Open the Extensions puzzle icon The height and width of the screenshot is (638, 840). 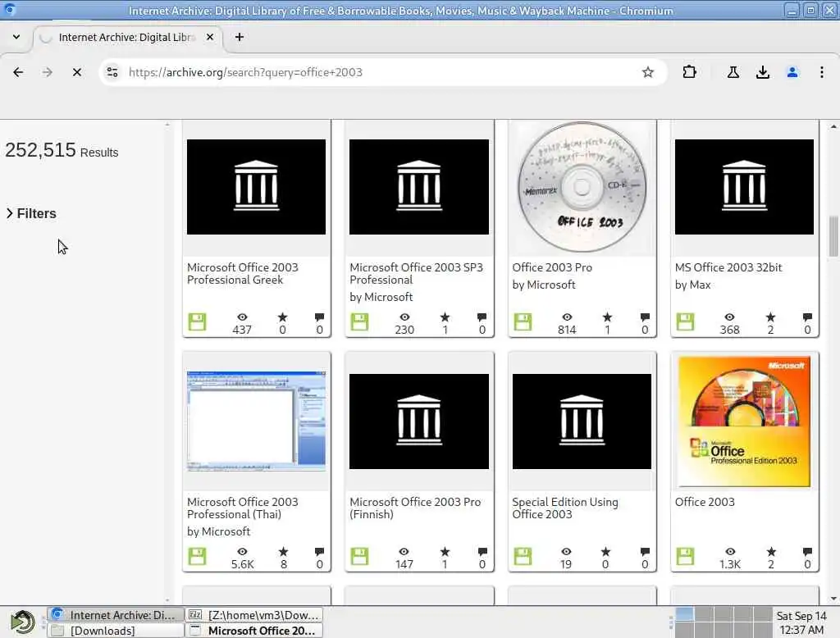pyautogui.click(x=689, y=72)
